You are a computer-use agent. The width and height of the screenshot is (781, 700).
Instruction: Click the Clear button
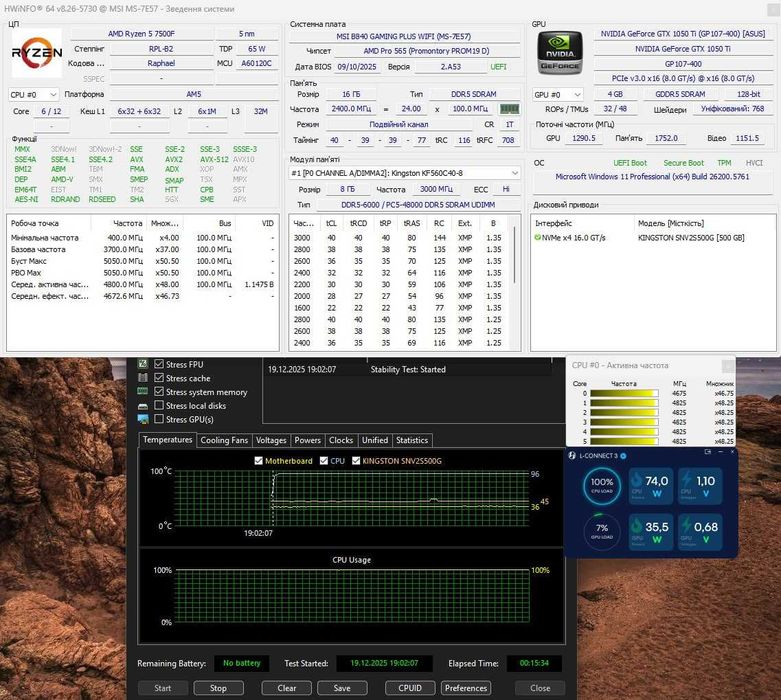tap(286, 688)
